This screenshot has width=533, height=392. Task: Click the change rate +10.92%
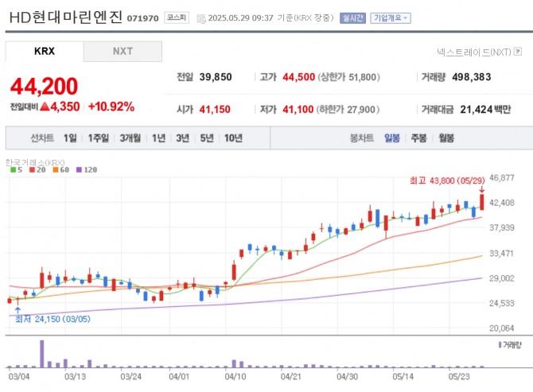[x=111, y=107]
